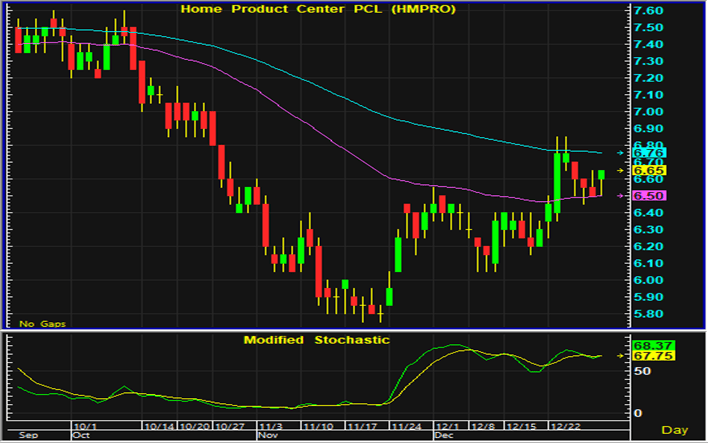
Task: Click the 5.80 price level on the scale
Action: tap(649, 314)
